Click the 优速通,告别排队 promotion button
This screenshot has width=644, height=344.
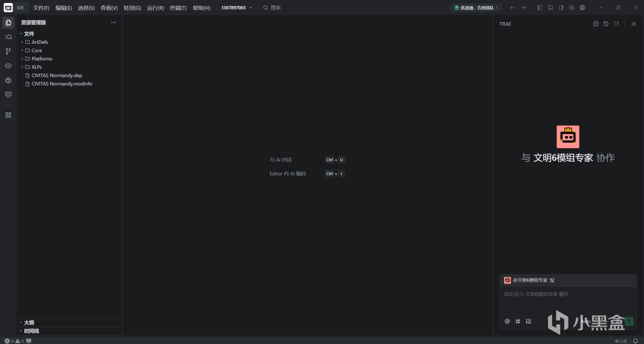click(475, 8)
